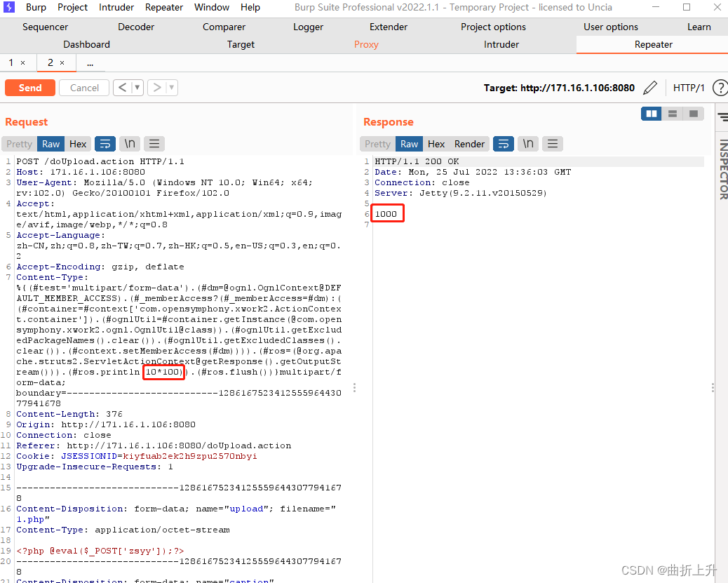Click the PHP eval payload line
The width and height of the screenshot is (728, 583).
pyautogui.click(x=100, y=551)
